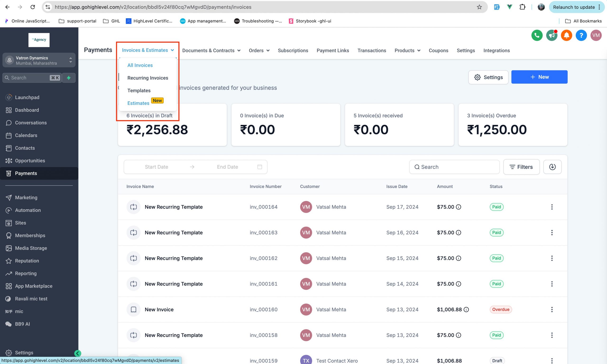Open the Conversations section in the sidebar

click(x=31, y=123)
